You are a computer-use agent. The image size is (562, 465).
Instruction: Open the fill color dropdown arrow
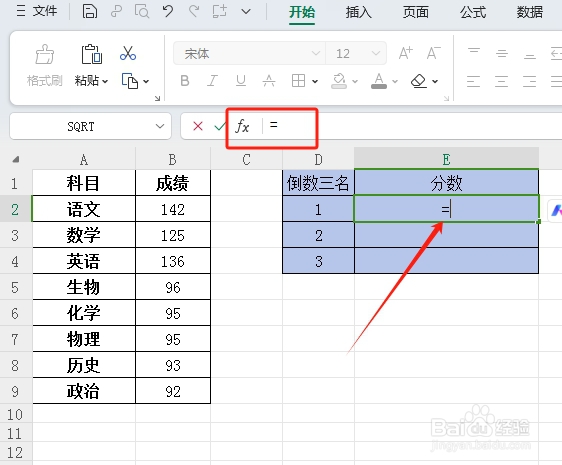point(355,81)
